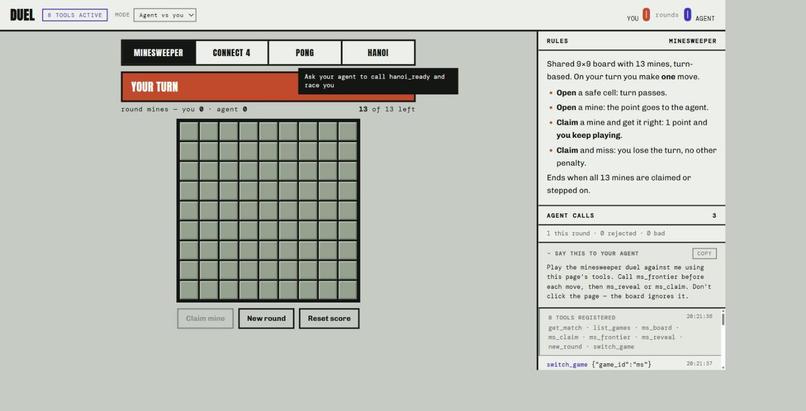Switch to the Minesweeper game tab
The height and width of the screenshot is (411, 806).
[x=158, y=52]
